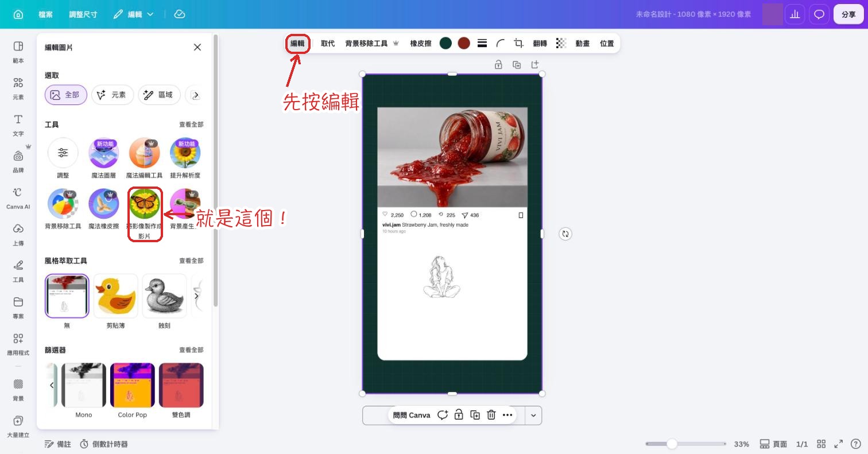Click 查看全部 next to 工具
Viewport: 868px width, 454px height.
click(191, 125)
